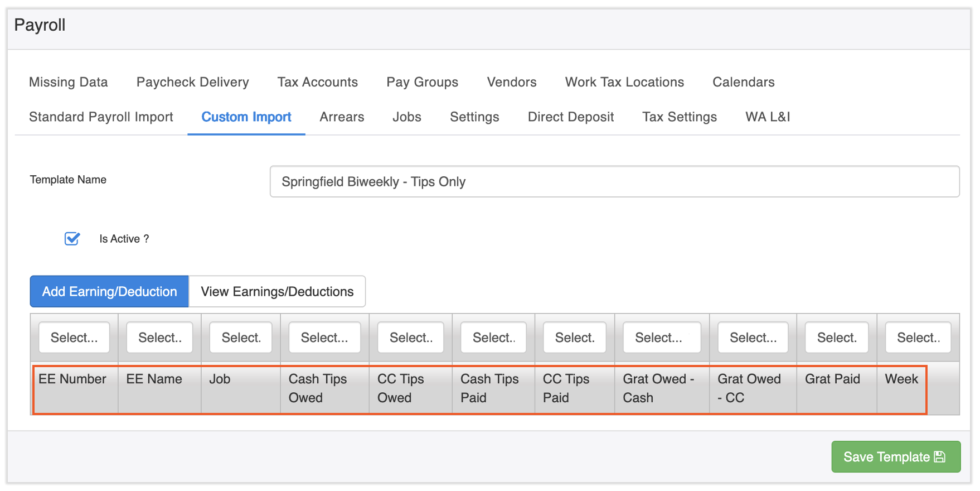Open the Standard Payroll Import tab

[x=101, y=117]
